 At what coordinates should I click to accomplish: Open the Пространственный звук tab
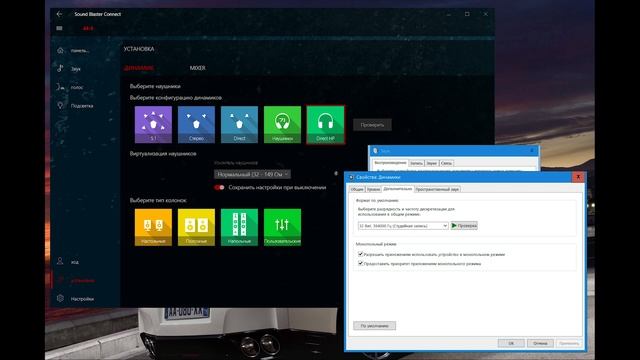437,189
